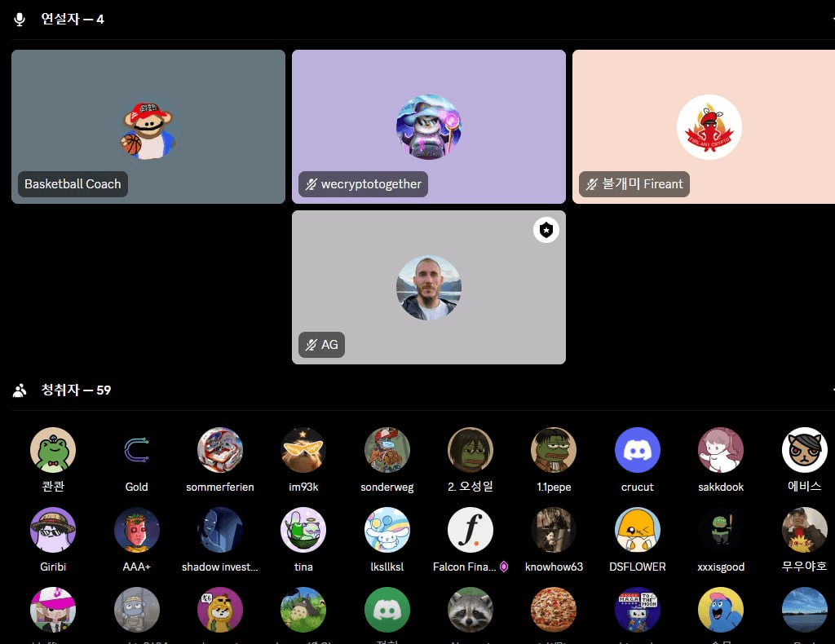
Task: Click the DSFLOWER listener avatar
Action: point(638,530)
